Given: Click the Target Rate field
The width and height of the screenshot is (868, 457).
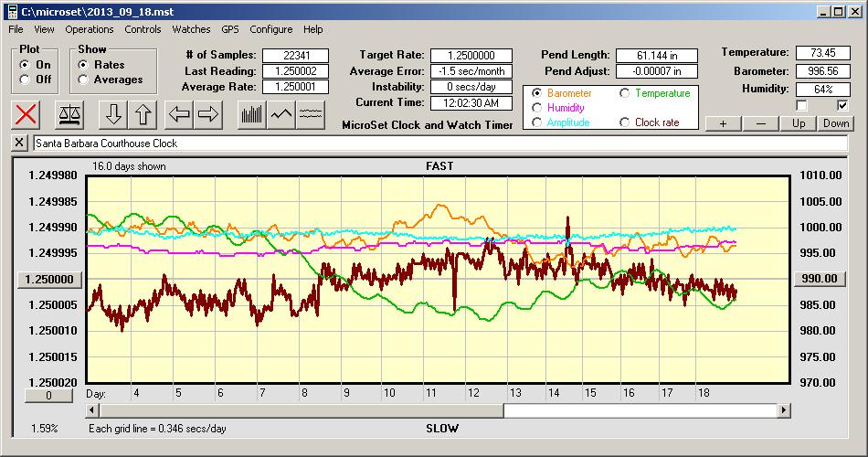Looking at the screenshot, I should point(471,56).
